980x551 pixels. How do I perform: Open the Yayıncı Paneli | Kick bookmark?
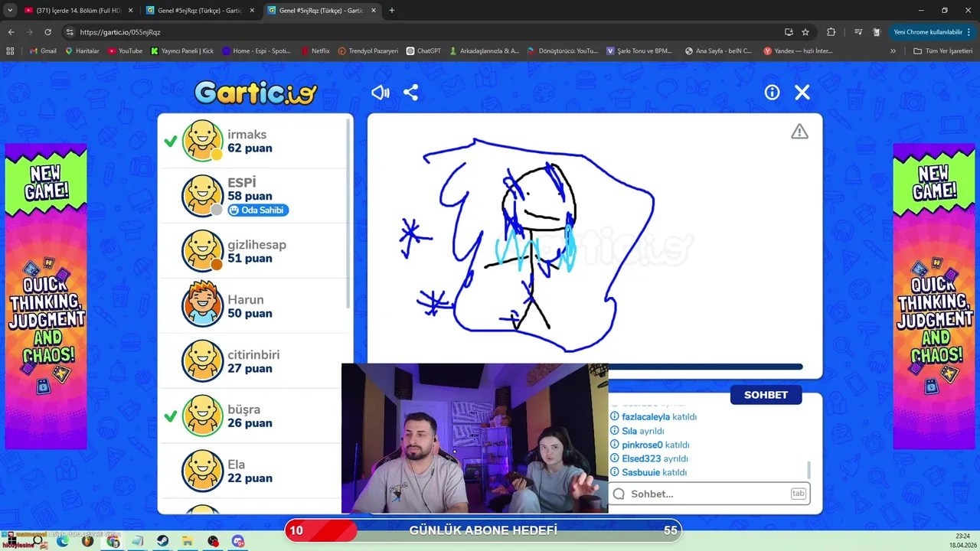182,51
